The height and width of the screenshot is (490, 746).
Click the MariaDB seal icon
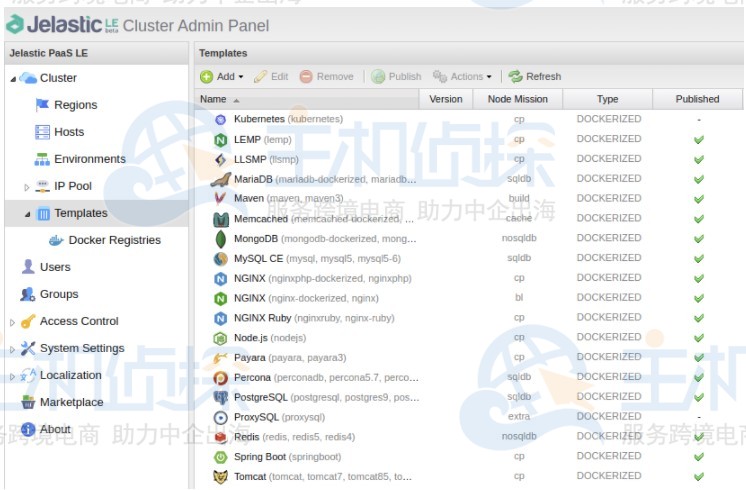click(220, 180)
